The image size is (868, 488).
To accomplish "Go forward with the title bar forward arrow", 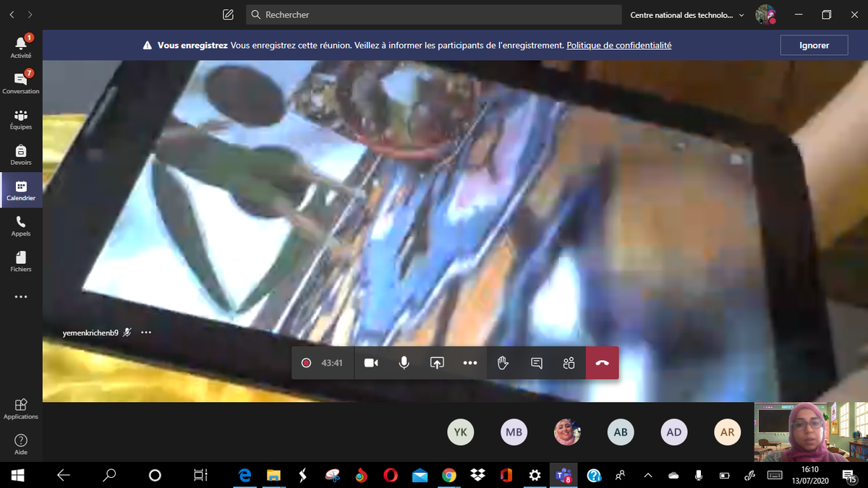I will pos(30,14).
